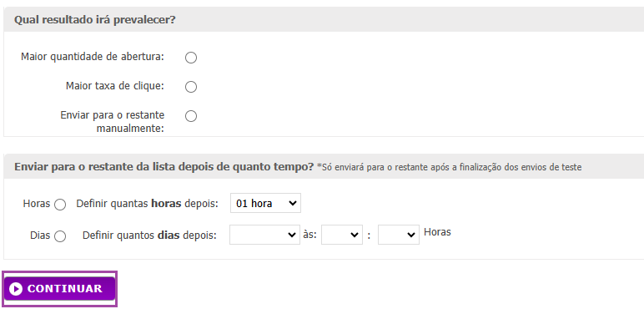Open the hour dropdown right after às
644x309 pixels.
(342, 235)
